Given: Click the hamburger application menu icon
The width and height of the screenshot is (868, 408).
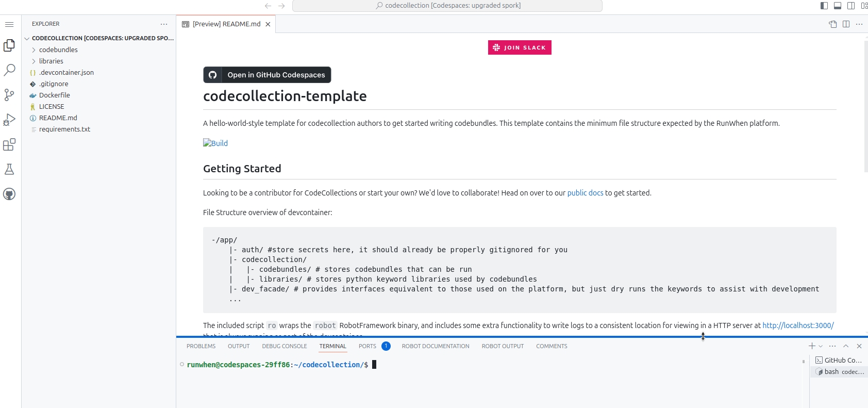Looking at the screenshot, I should (9, 24).
